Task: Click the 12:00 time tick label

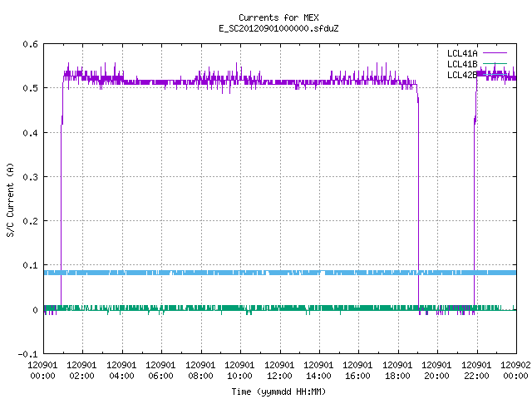Action: point(279,376)
